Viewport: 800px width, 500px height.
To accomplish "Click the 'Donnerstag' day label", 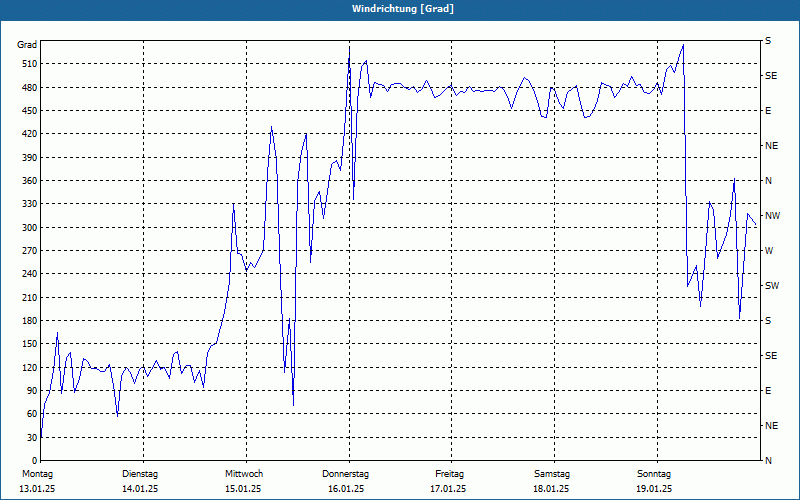I will point(345,474).
